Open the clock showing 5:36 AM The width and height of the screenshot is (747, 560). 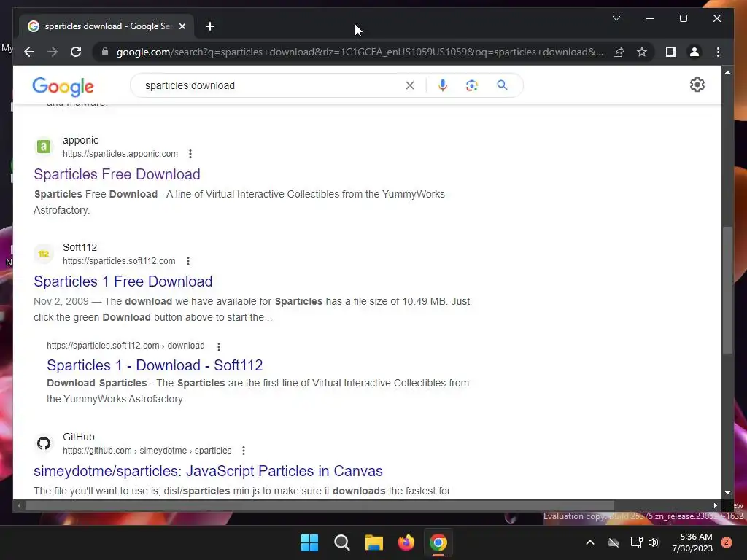pos(692,542)
